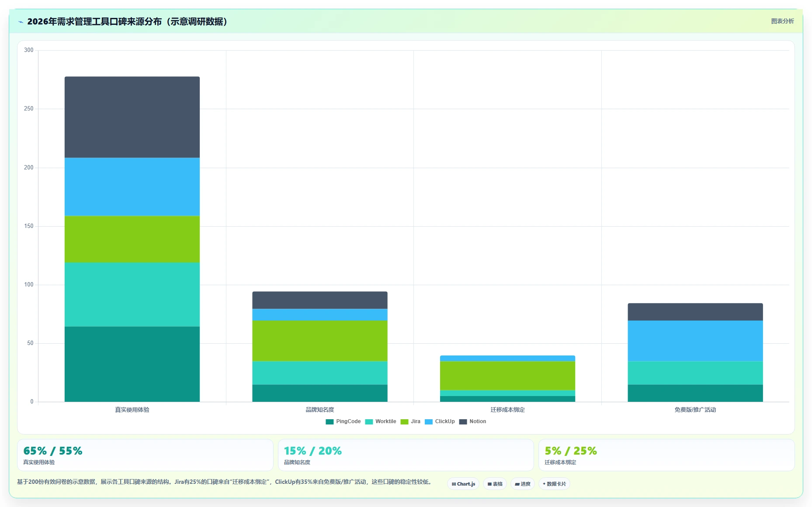
Task: Click the chart title 2026年需求管理工具口碑来源分布
Action: 128,21
